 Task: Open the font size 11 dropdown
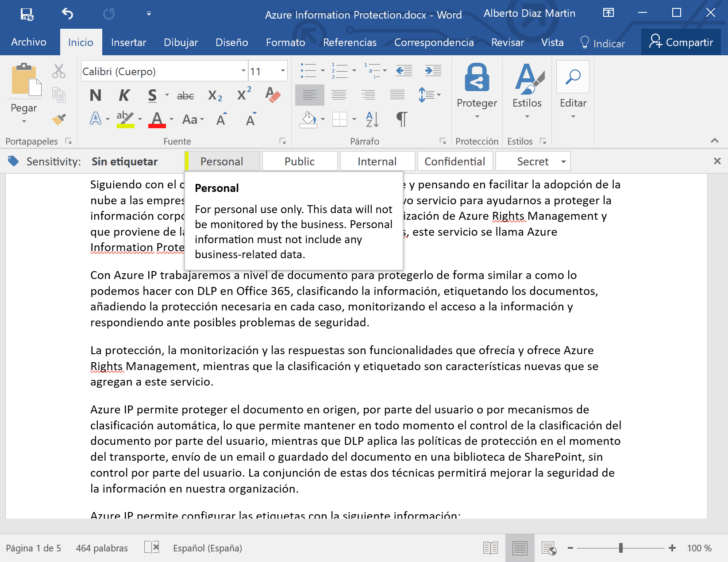[283, 71]
